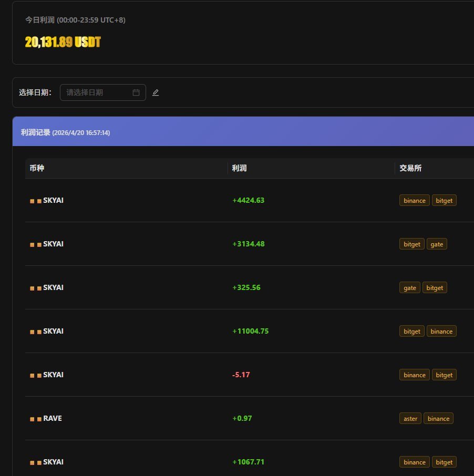Select the RAVE coin name
This screenshot has height=476, width=474.
coord(53,418)
